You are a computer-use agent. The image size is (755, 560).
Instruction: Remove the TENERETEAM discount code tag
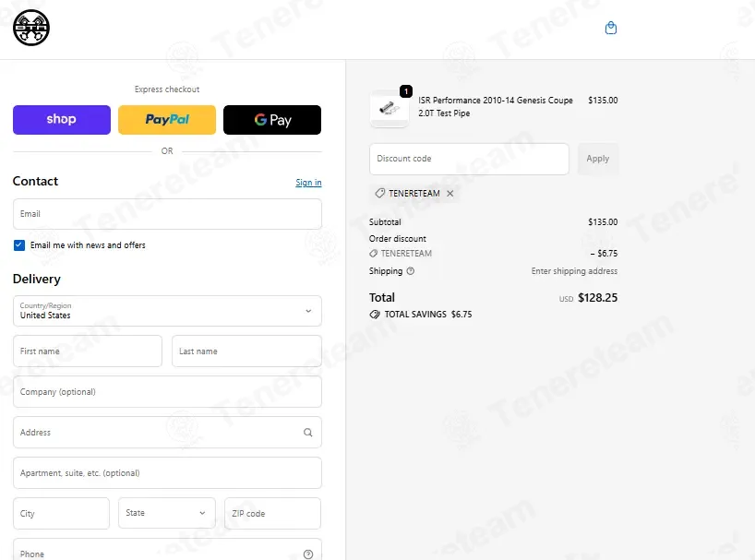[x=449, y=194]
